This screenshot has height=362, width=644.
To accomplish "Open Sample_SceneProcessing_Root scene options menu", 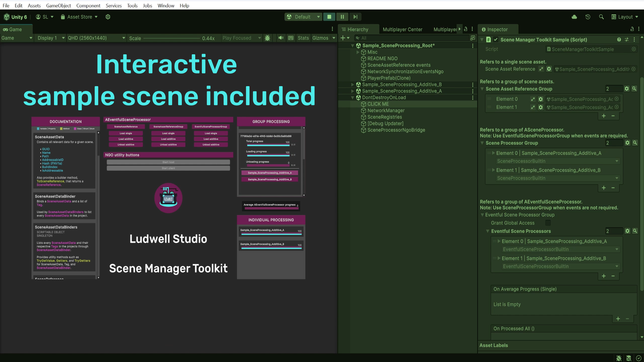I will point(473,46).
